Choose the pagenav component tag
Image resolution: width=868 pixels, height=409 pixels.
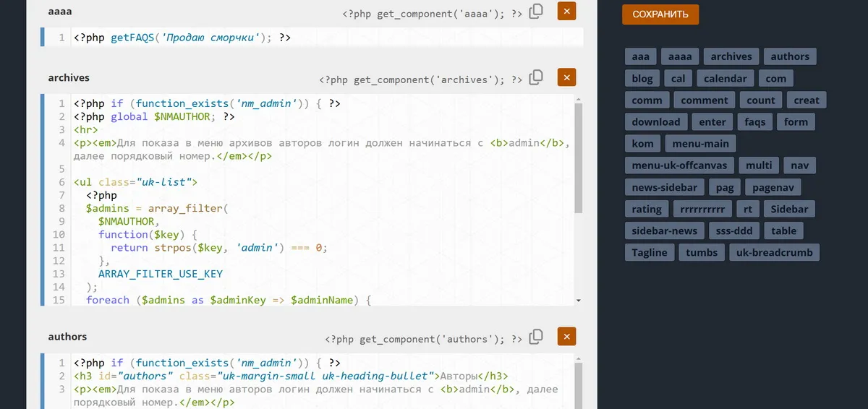tap(773, 187)
